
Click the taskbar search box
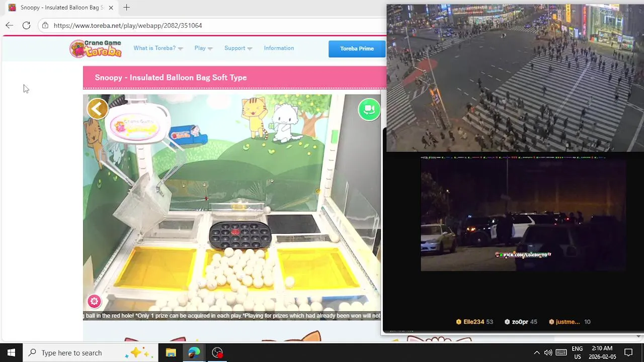pyautogui.click(x=91, y=352)
